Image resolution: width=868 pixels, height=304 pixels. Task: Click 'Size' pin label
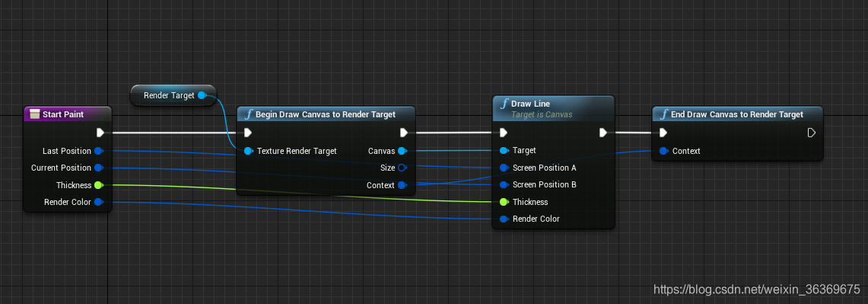click(387, 168)
